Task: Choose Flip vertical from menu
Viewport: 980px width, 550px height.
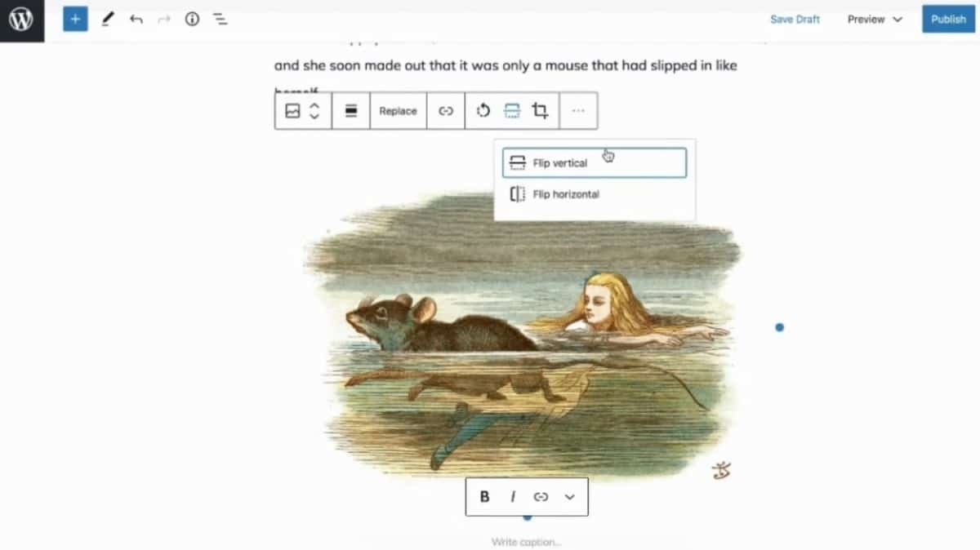Action: click(594, 163)
